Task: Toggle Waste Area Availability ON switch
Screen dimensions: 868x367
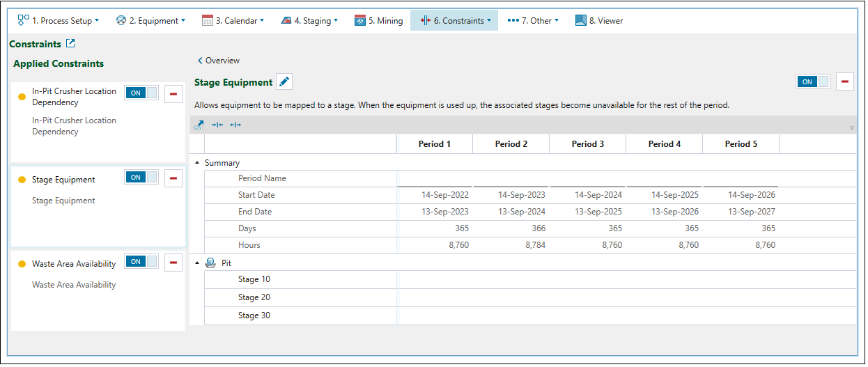Action: pos(141,262)
